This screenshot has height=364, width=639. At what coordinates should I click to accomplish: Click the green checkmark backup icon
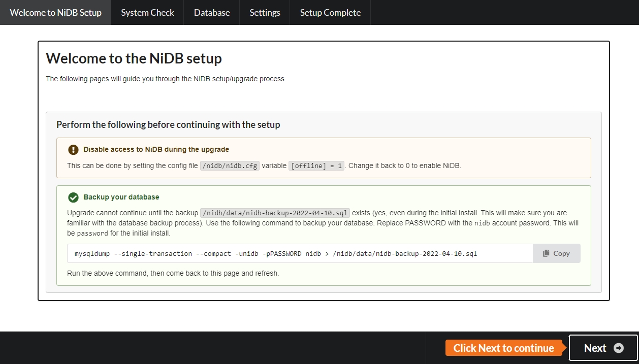point(73,197)
